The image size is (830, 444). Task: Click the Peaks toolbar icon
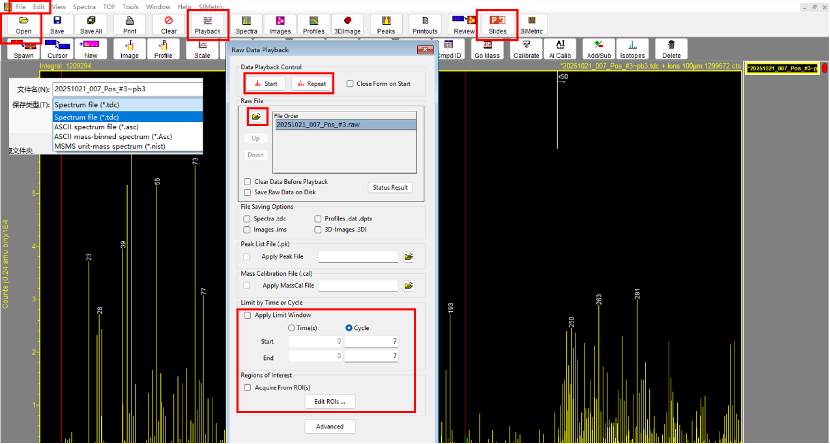pyautogui.click(x=386, y=24)
